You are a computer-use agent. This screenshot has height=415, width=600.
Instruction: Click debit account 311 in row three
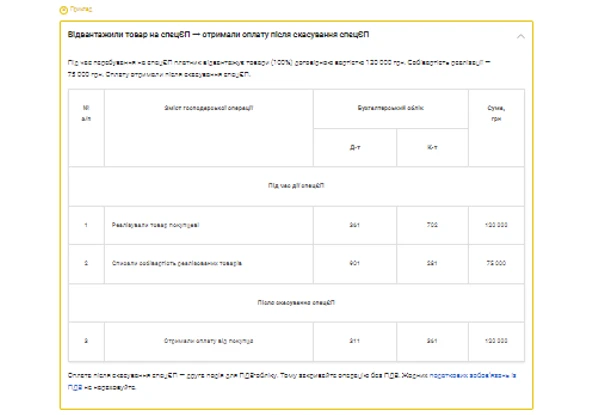tap(355, 341)
